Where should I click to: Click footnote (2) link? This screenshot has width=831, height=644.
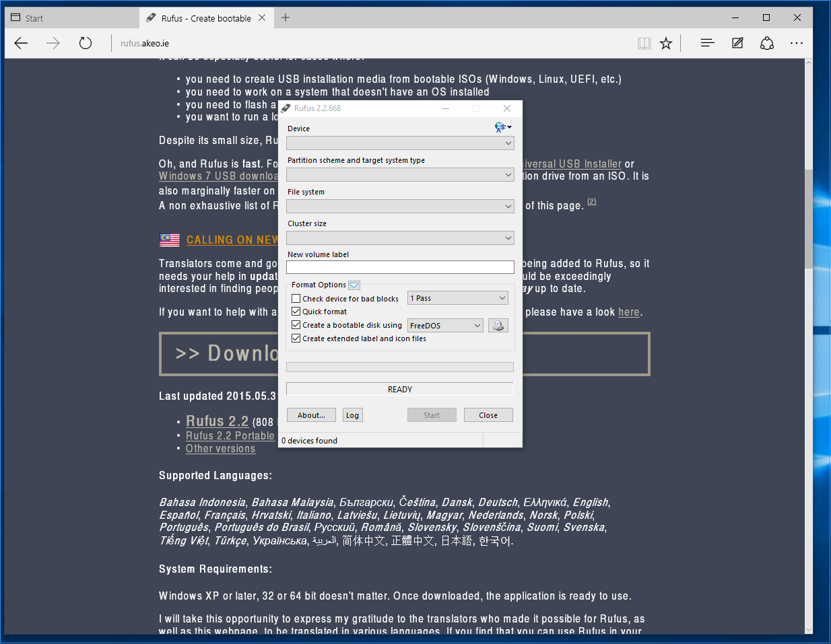(x=592, y=201)
